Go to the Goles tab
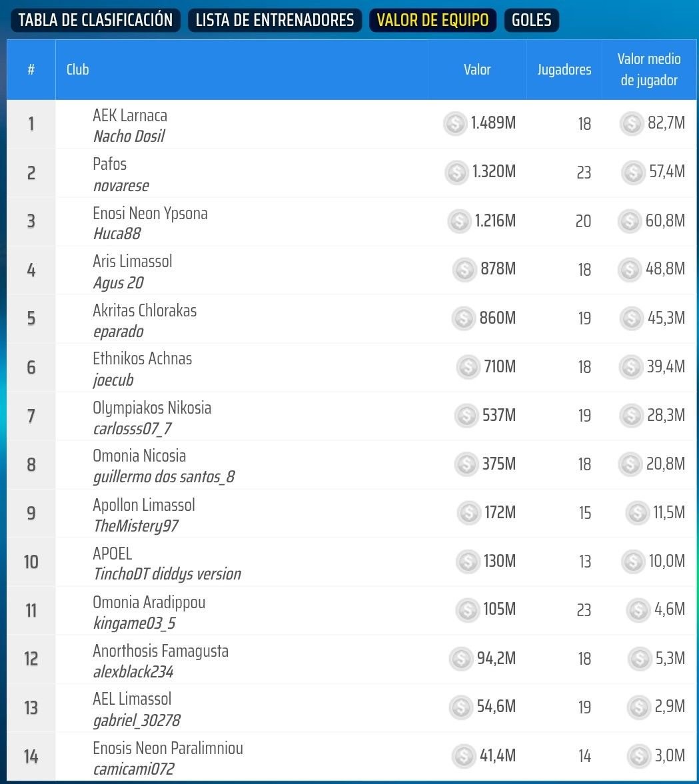Image resolution: width=699 pixels, height=784 pixels. point(531,20)
